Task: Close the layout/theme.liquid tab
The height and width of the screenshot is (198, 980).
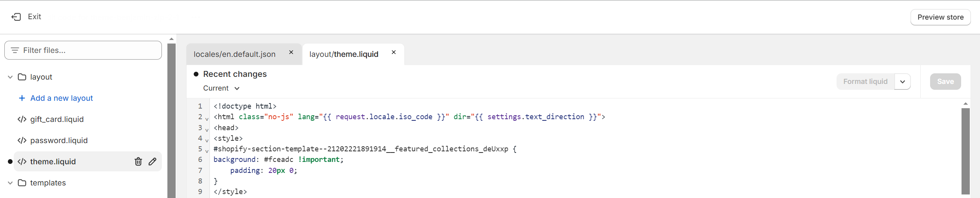Action: click(394, 52)
